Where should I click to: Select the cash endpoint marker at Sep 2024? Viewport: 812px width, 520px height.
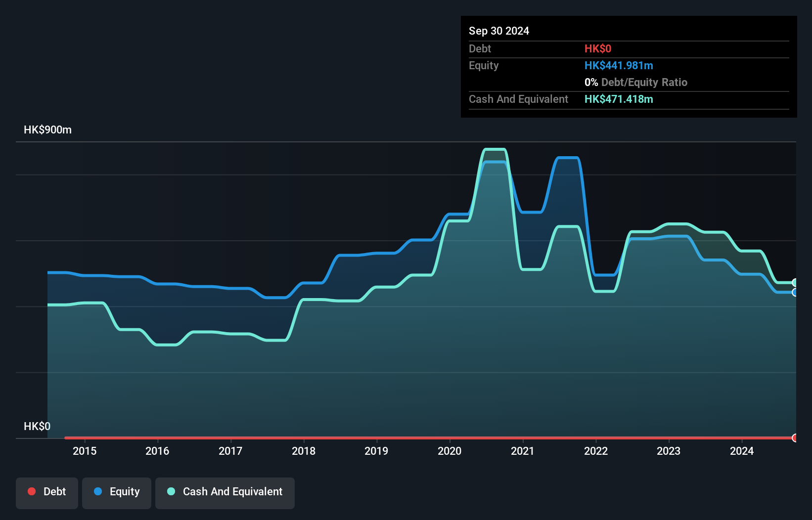click(795, 283)
